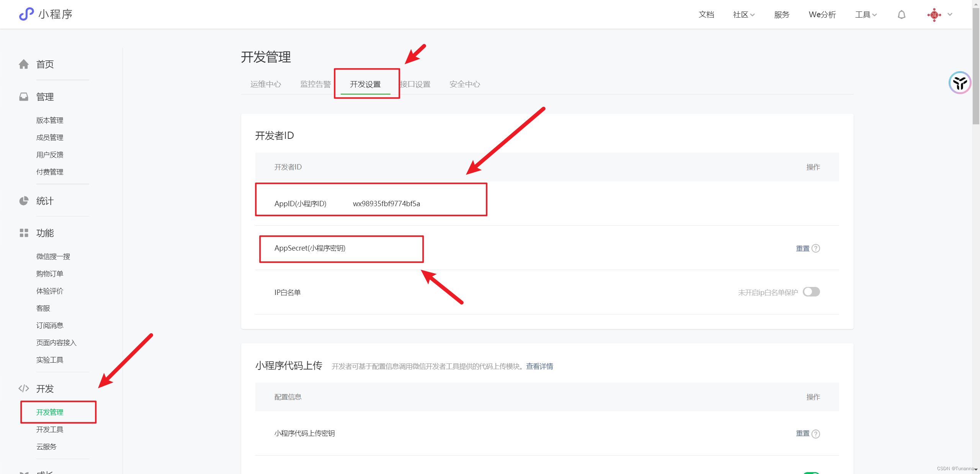The width and height of the screenshot is (980, 474).
Task: Click the account avatar icon
Action: [x=934, y=15]
